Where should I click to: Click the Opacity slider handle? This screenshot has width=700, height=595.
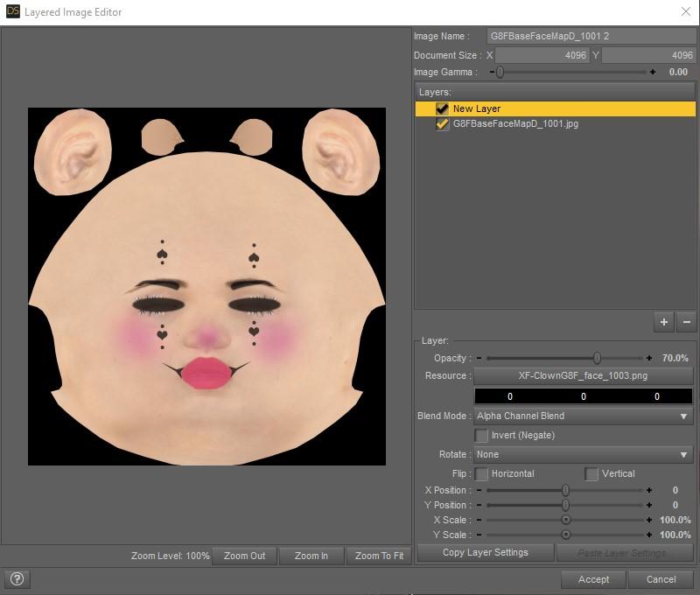pos(597,359)
